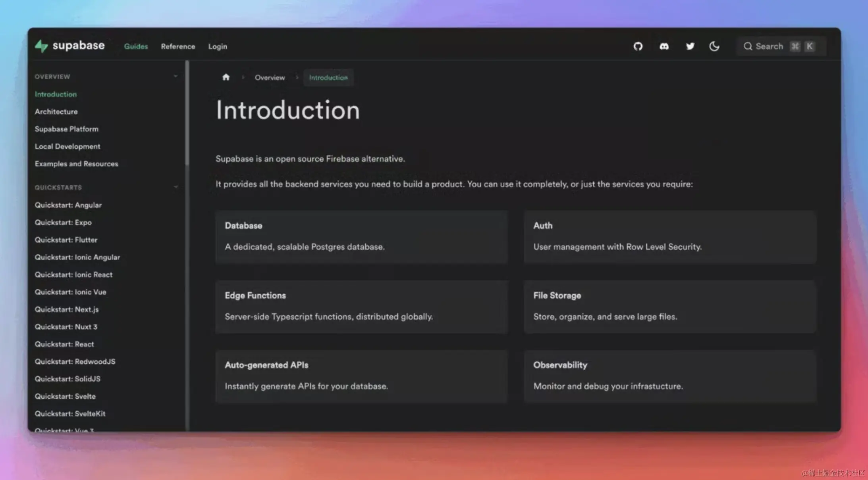Go to home icon in breadcrumb

[226, 77]
